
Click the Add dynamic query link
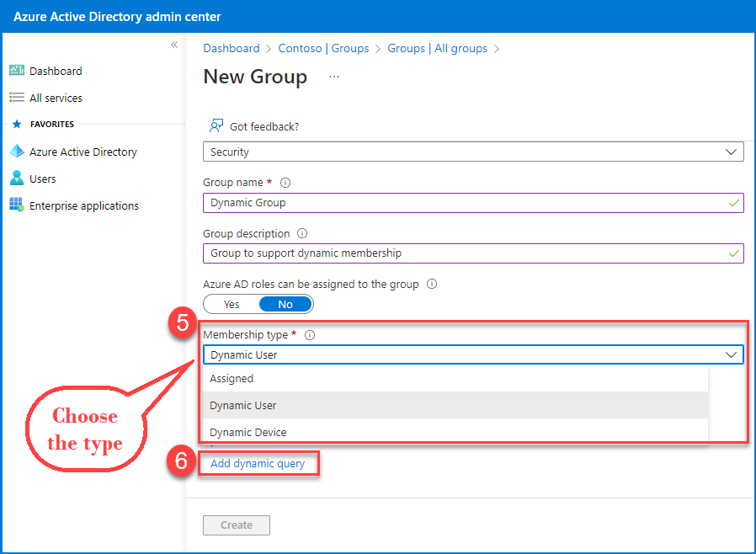click(258, 463)
